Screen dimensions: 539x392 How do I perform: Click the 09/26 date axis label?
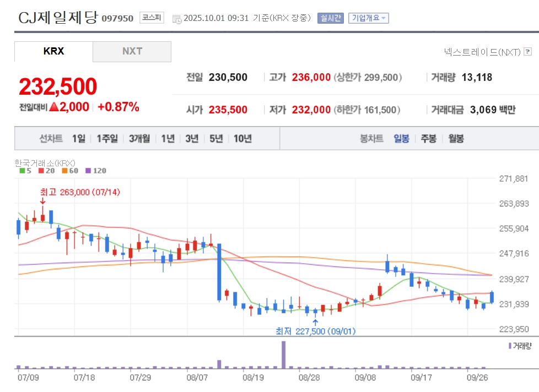click(x=477, y=378)
